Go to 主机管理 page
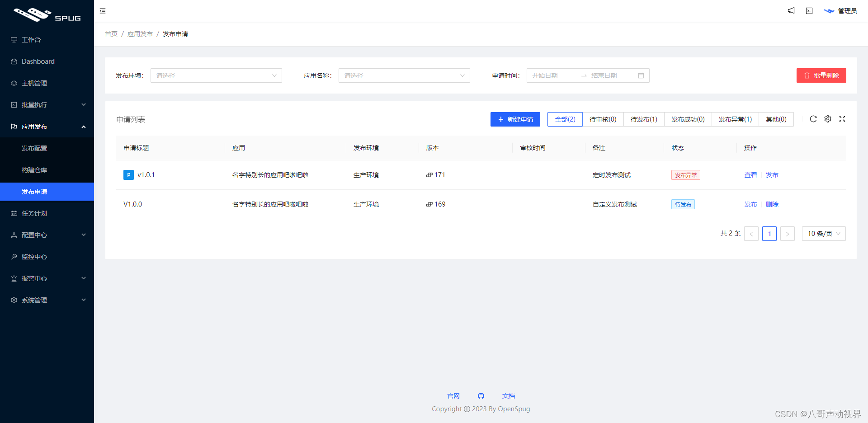 pyautogui.click(x=47, y=83)
